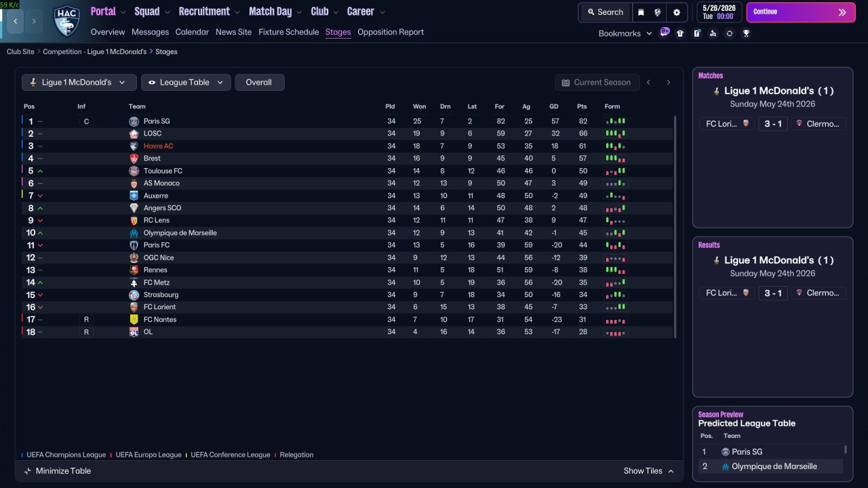The image size is (868, 488).
Task: Select Olympique de Marseille in Predicted League Table
Action: (x=774, y=466)
